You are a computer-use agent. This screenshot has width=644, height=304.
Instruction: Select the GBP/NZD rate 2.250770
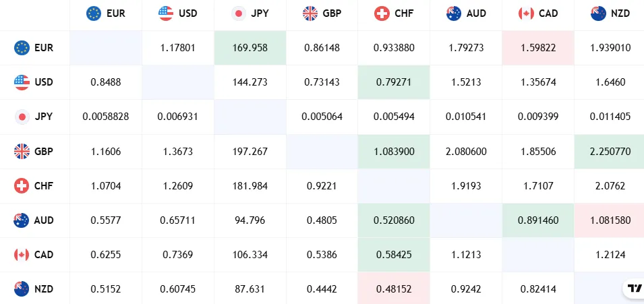point(610,152)
